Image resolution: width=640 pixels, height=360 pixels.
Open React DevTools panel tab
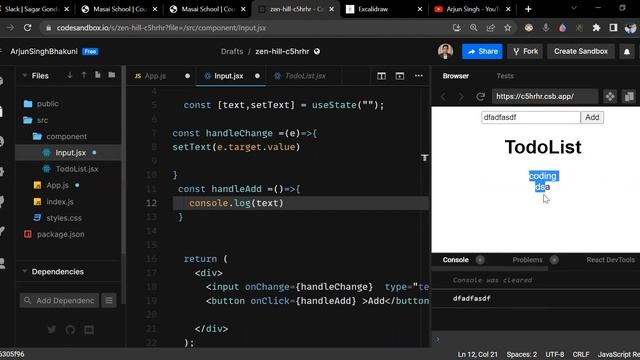coord(611,260)
